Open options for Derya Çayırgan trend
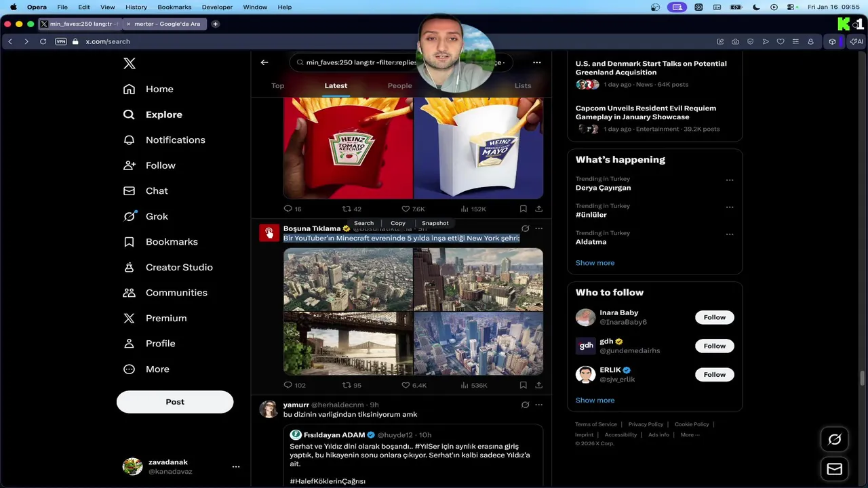Screen dimensions: 868x488 [x=730, y=180]
